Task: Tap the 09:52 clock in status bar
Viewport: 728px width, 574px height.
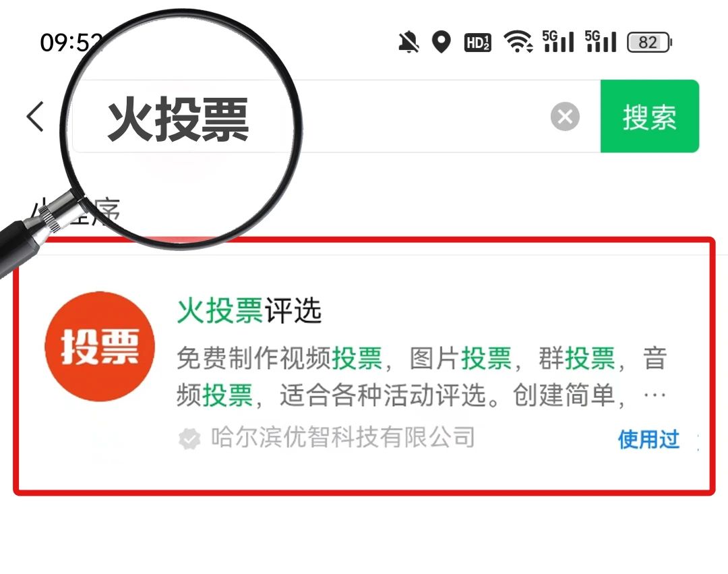Action: point(71,42)
